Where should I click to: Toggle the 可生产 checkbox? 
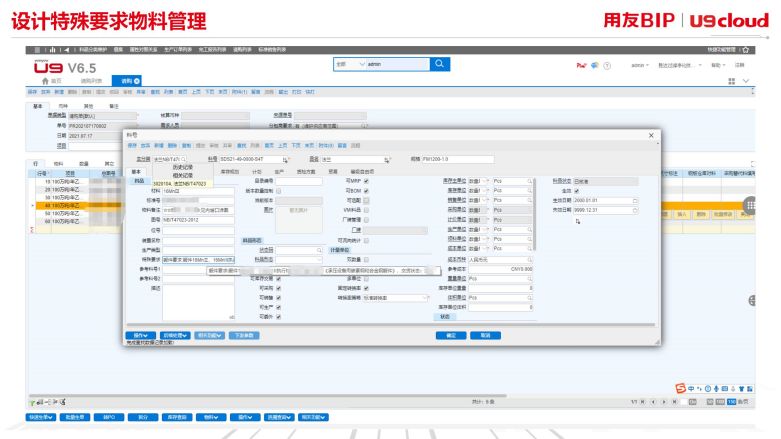[278, 307]
